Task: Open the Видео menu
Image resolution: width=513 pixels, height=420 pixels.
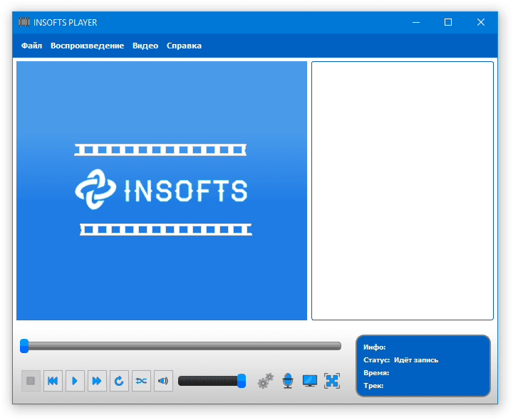Action: [x=145, y=46]
